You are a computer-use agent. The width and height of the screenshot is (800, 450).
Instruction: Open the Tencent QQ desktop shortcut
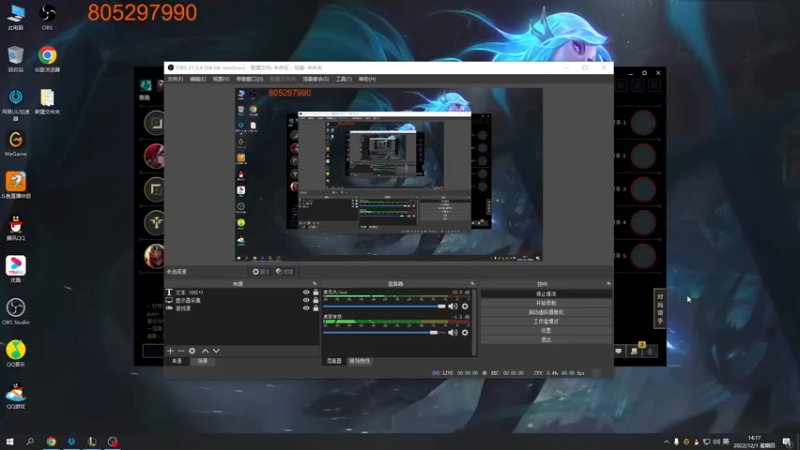click(x=16, y=228)
